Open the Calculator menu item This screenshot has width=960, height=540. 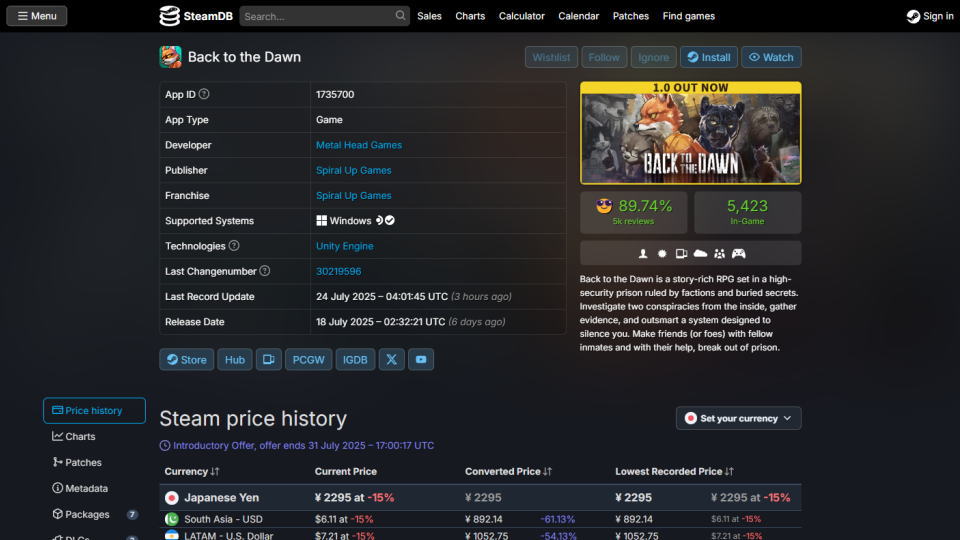pyautogui.click(x=522, y=16)
